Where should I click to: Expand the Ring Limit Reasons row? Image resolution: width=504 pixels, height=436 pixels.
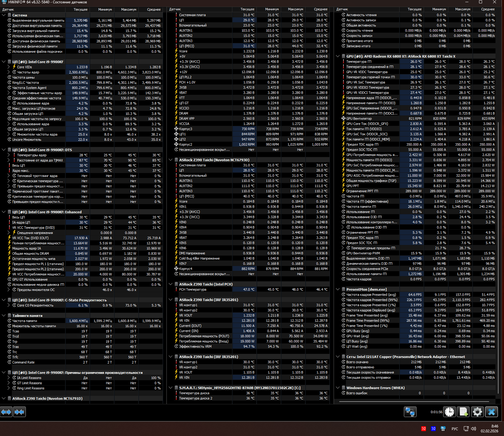click(x=9, y=388)
